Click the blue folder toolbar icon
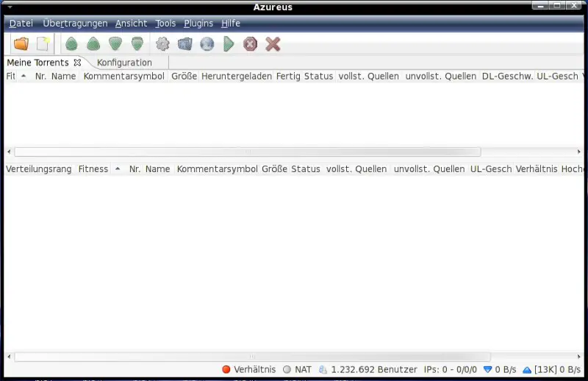Screen dimensions: 588x381 (x=185, y=44)
